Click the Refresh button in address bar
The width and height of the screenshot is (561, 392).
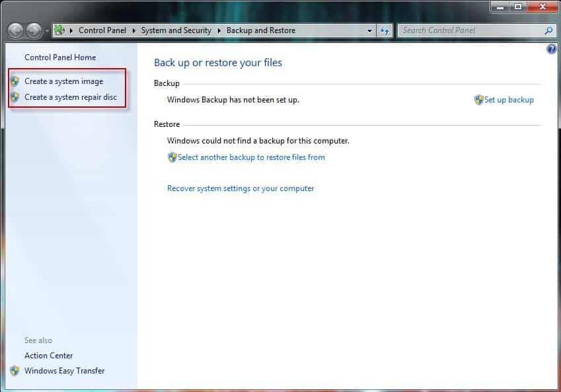[x=385, y=31]
